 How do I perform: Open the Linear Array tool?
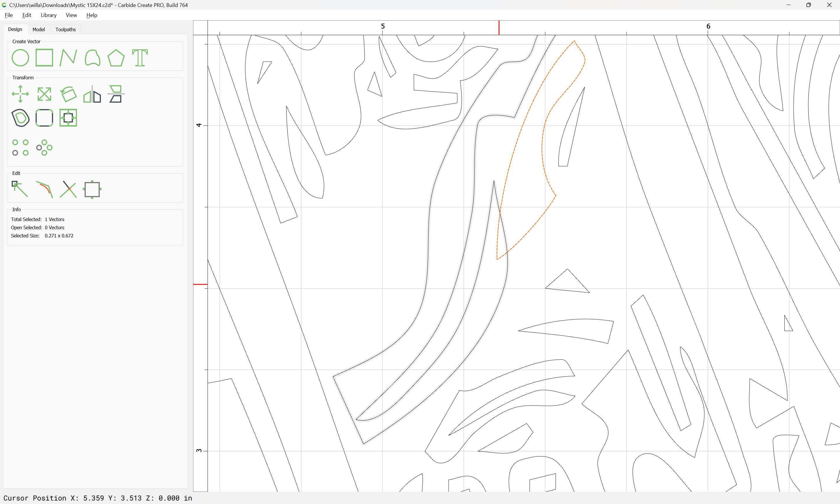20,148
